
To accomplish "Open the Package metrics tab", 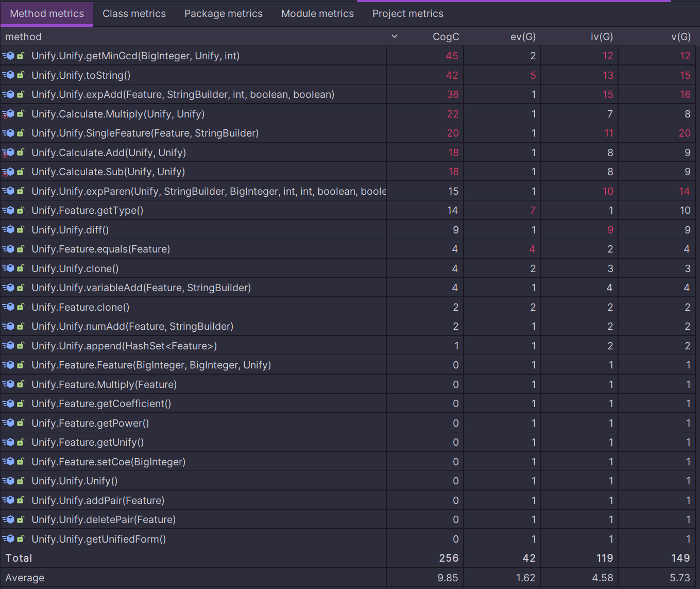I will (224, 14).
